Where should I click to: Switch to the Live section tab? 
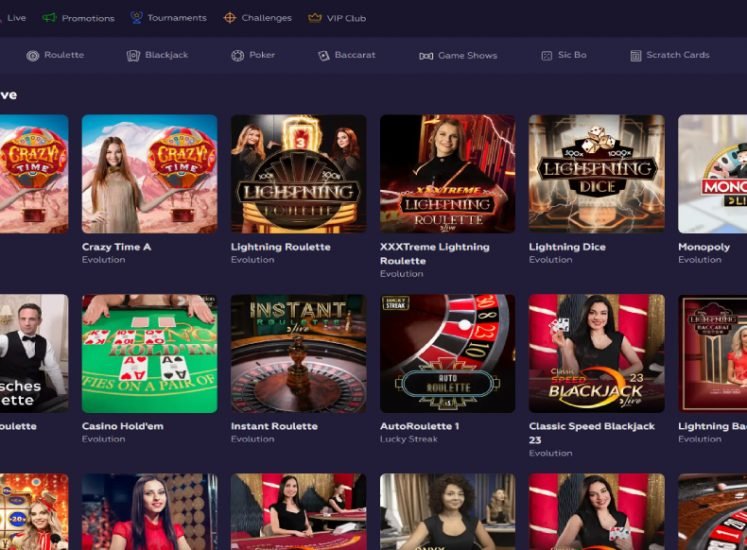pos(15,17)
